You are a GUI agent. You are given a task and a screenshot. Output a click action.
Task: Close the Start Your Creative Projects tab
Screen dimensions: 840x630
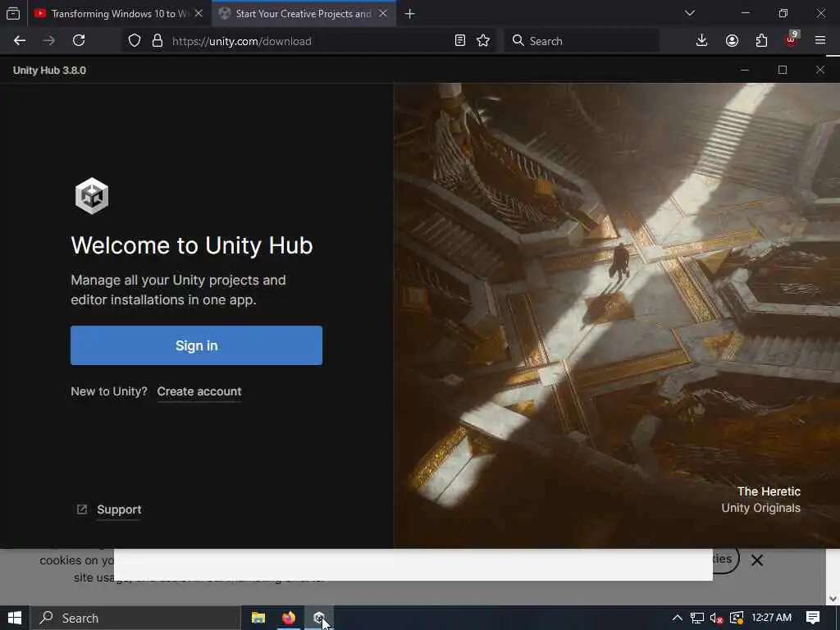pos(383,14)
